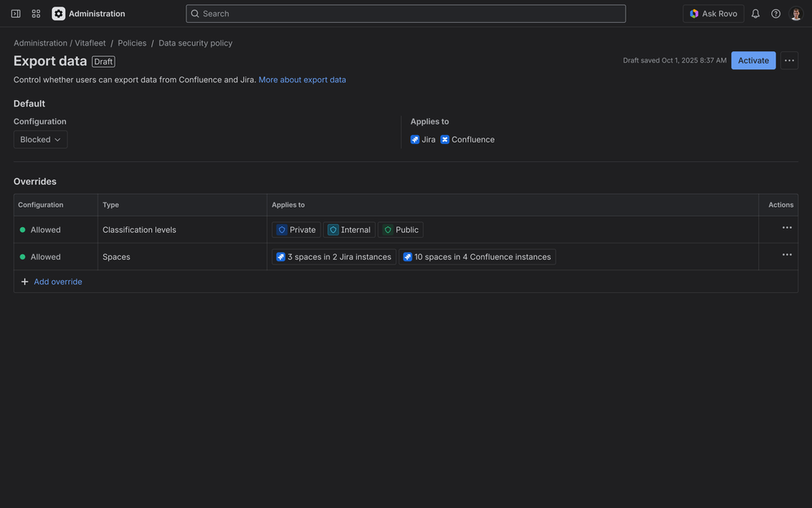Viewport: 812px width, 508px height.
Task: Click the Internal classification shield icon
Action: (333, 230)
